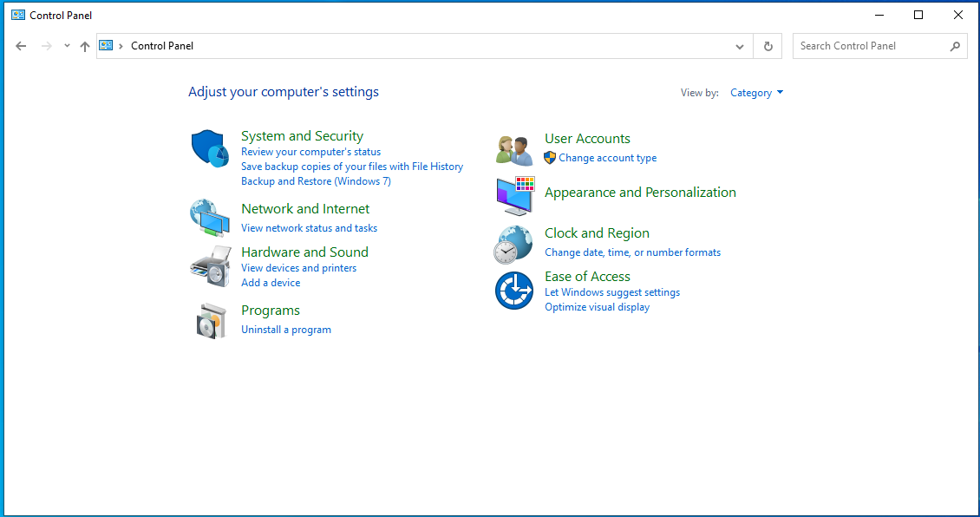Open System and Security category
Viewport: 980px width, 517px height.
(302, 135)
